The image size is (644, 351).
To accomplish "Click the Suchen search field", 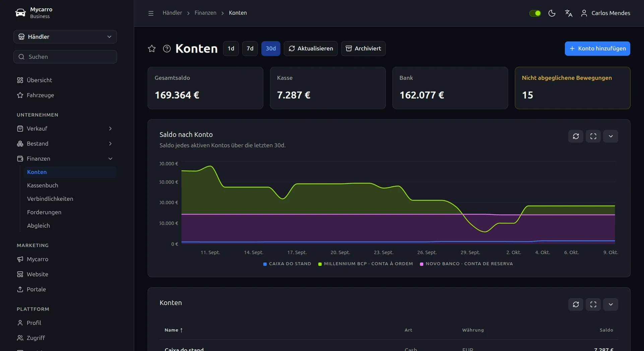I will point(65,57).
